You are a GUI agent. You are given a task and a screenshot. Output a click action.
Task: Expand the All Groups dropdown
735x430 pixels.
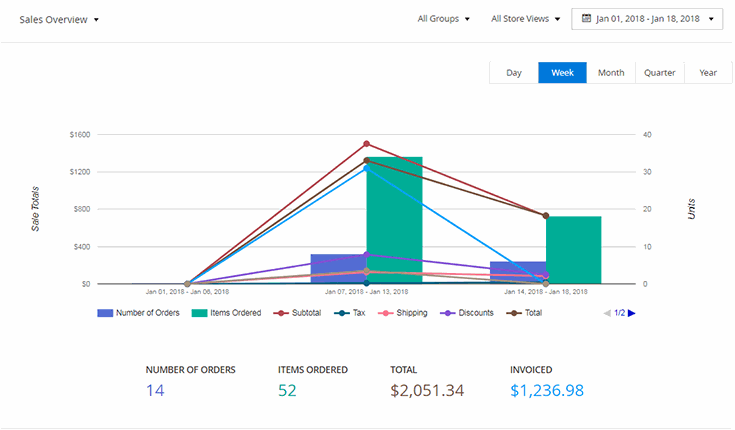[x=443, y=19]
